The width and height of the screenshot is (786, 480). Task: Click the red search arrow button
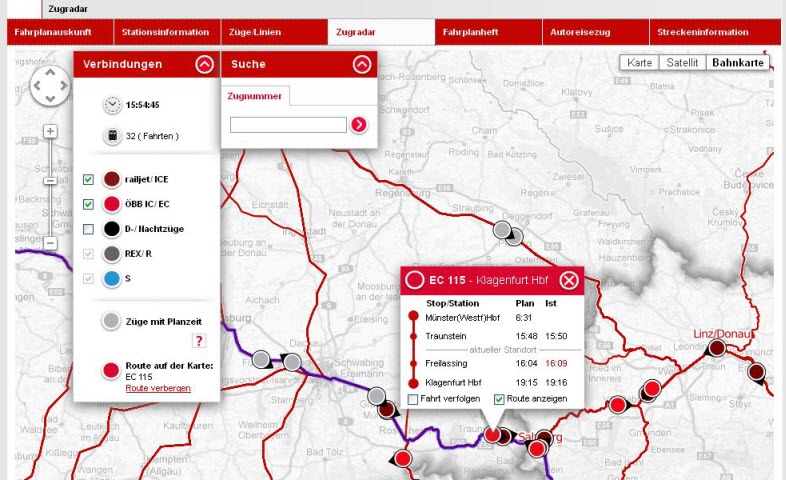359,125
